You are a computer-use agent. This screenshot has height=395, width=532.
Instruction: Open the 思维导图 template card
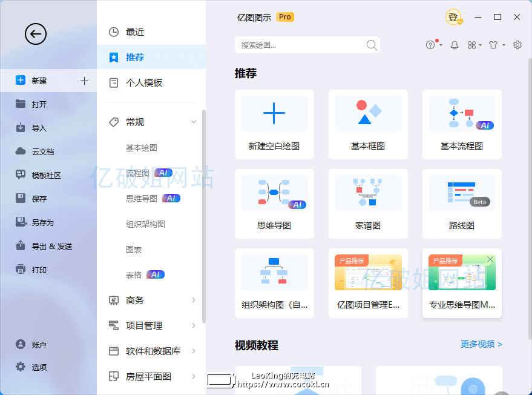click(274, 204)
